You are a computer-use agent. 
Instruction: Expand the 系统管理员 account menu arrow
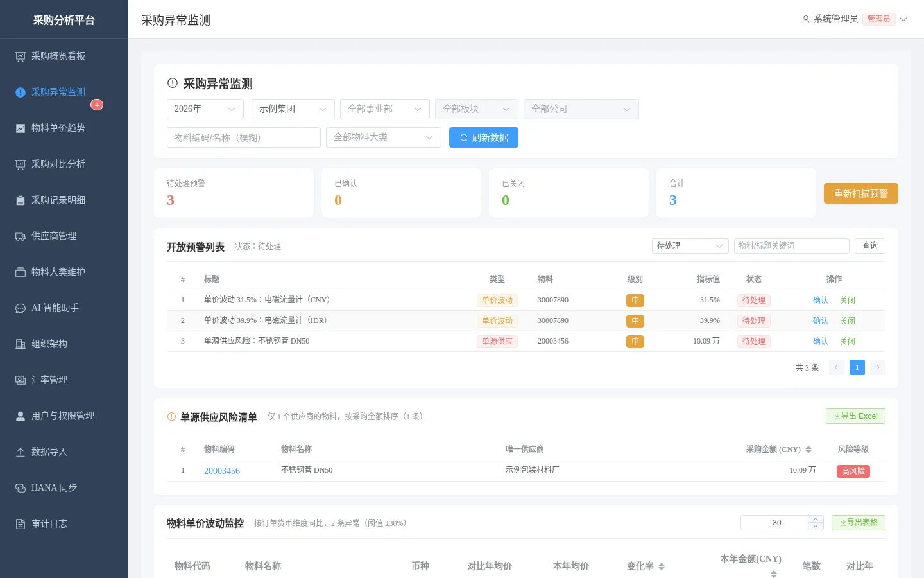[x=903, y=19]
